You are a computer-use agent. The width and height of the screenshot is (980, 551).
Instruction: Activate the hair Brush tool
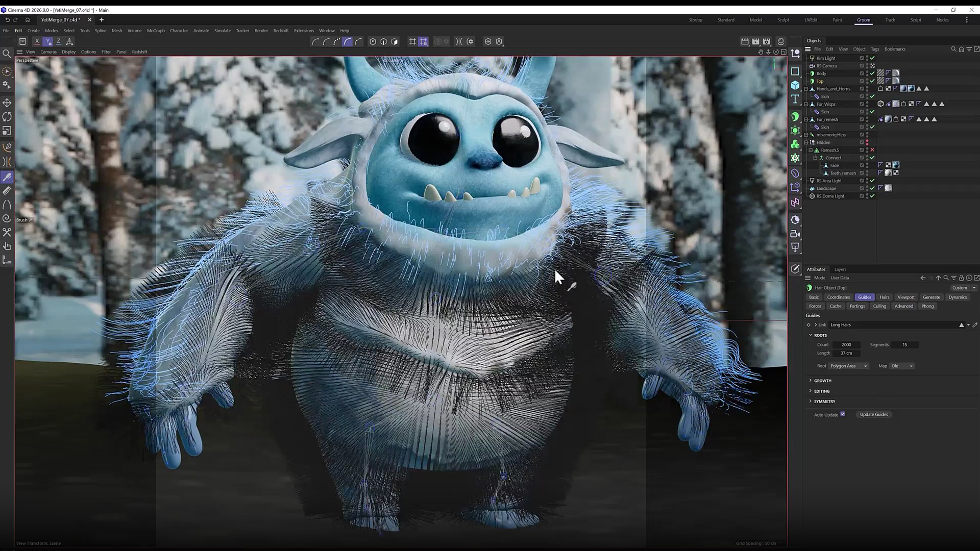pos(7,177)
